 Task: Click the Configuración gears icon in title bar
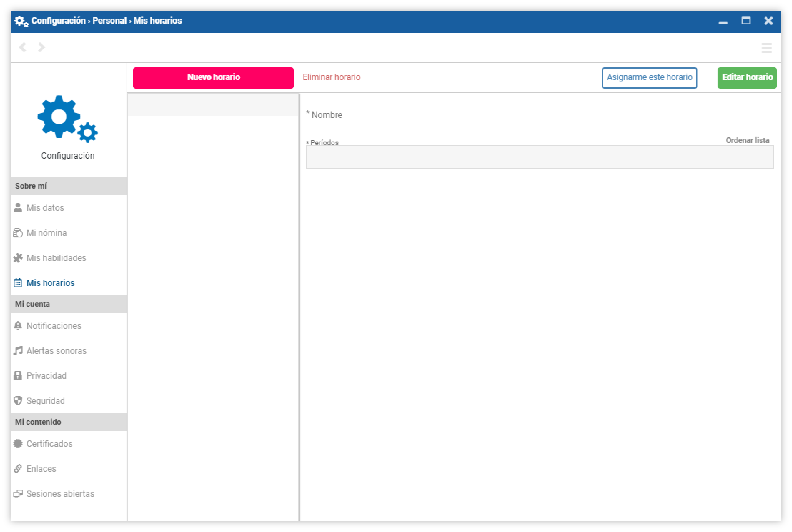pyautogui.click(x=21, y=21)
